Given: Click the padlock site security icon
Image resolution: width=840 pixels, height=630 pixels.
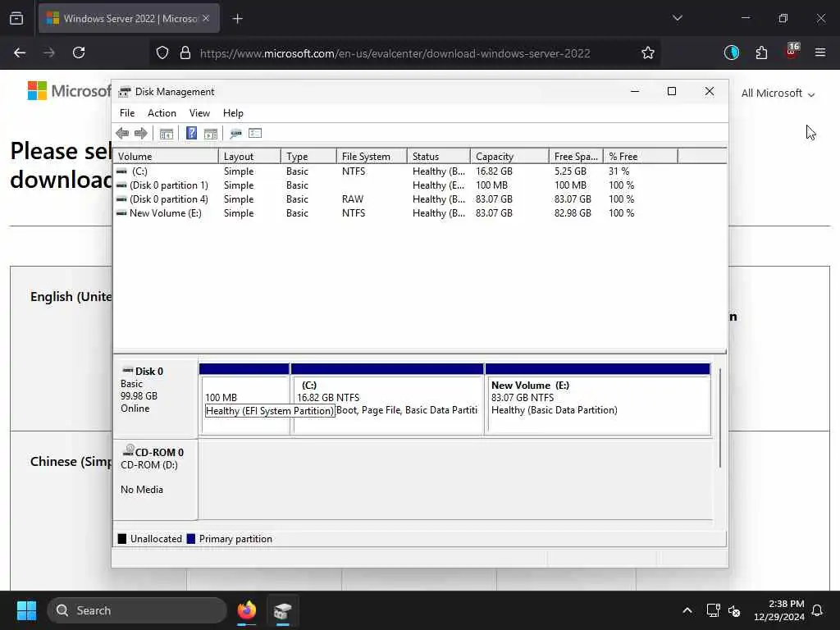Looking at the screenshot, I should [x=185, y=52].
